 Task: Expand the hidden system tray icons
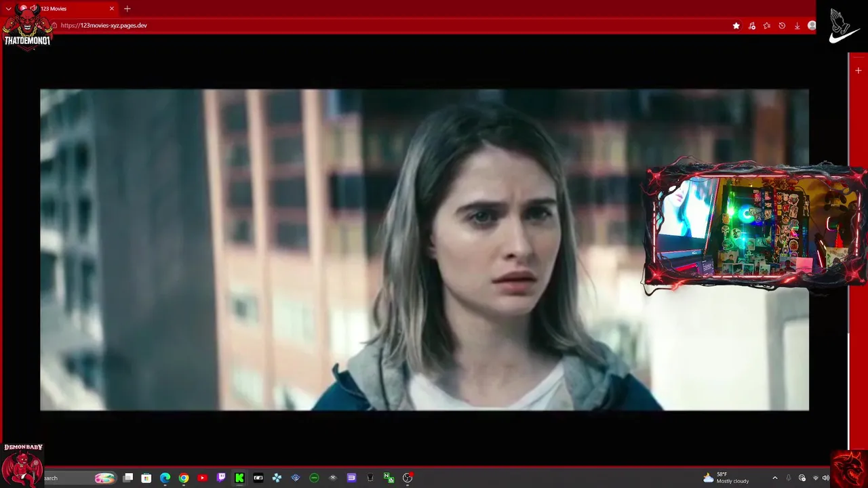coord(775,478)
